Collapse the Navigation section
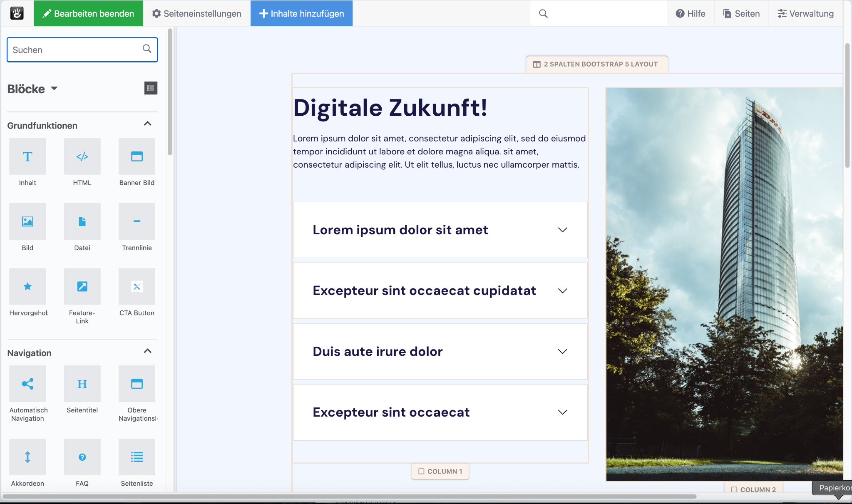Viewport: 852px width, 504px height. pyautogui.click(x=147, y=351)
